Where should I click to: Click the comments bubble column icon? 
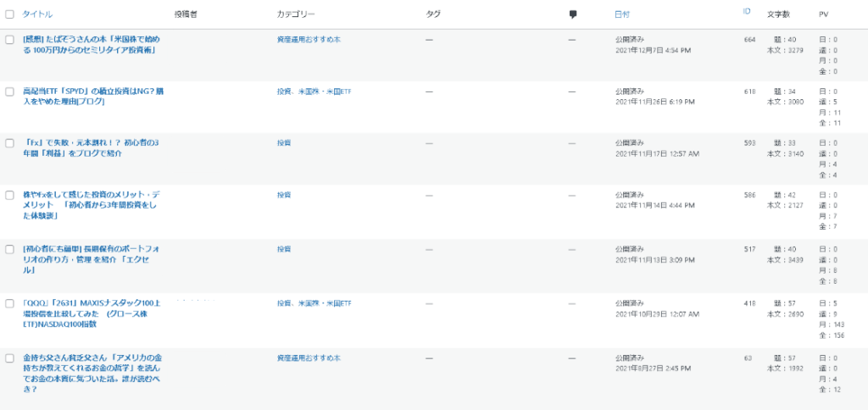coord(573,14)
